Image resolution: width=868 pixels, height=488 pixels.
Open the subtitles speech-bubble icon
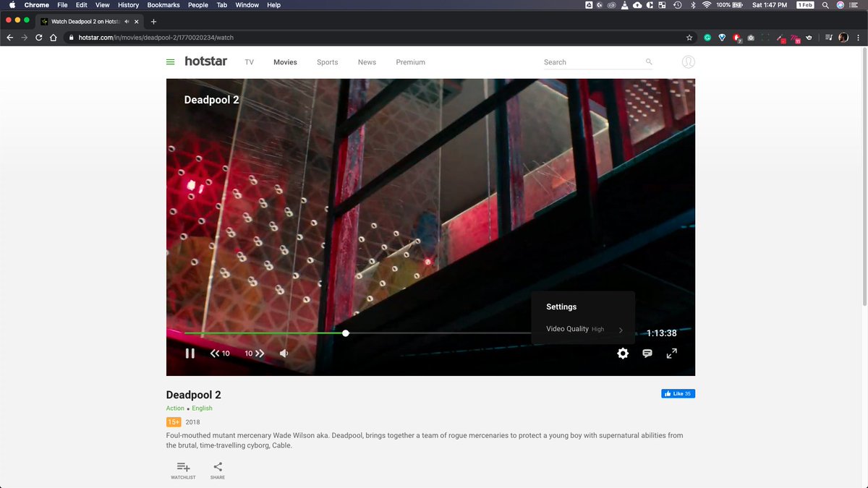point(647,354)
